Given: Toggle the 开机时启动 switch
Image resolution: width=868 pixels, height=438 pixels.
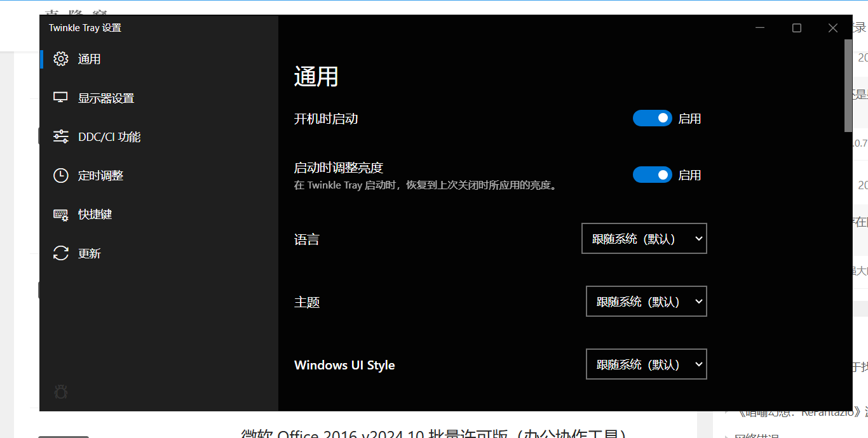Looking at the screenshot, I should [652, 118].
